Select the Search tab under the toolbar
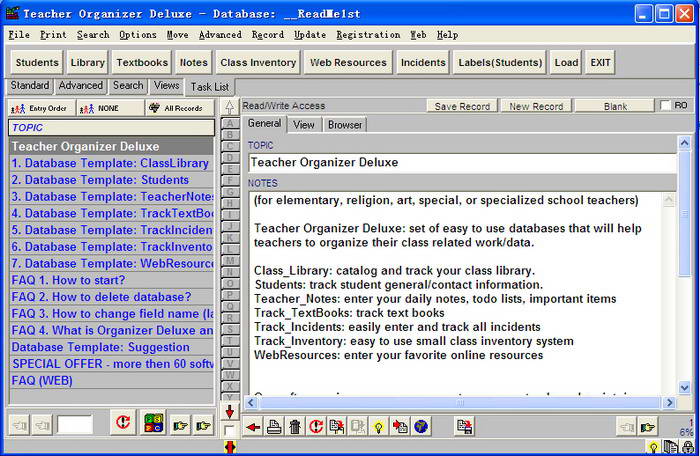Image resolution: width=700 pixels, height=456 pixels. click(128, 85)
